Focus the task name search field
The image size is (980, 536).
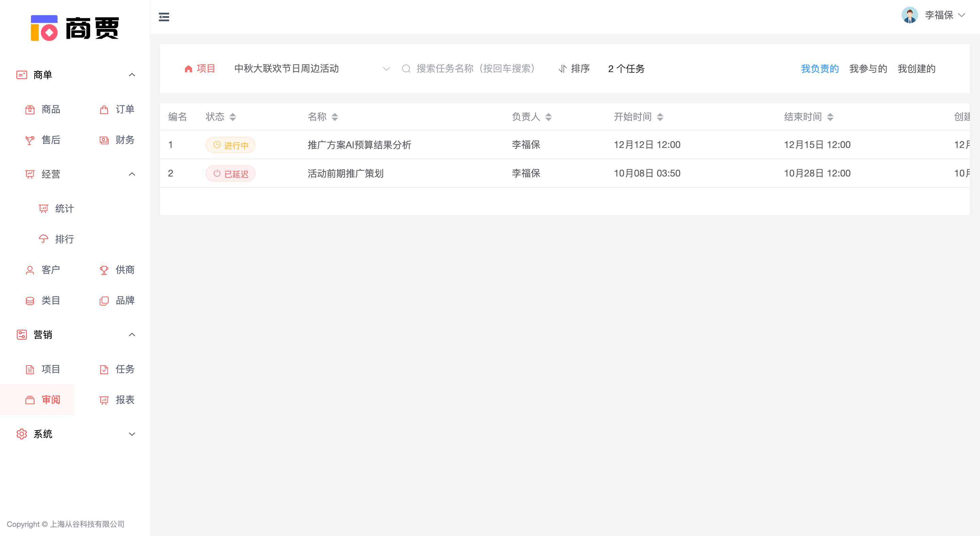click(x=476, y=69)
